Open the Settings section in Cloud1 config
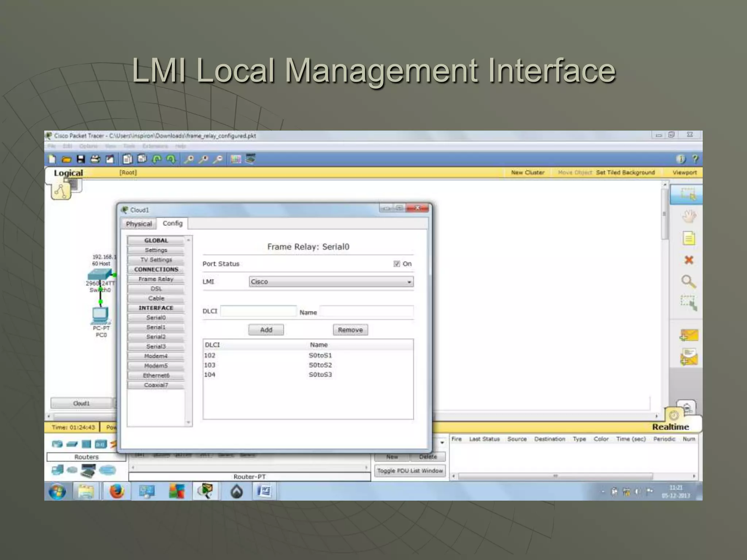Viewport: 747px width, 560px height. (x=156, y=250)
